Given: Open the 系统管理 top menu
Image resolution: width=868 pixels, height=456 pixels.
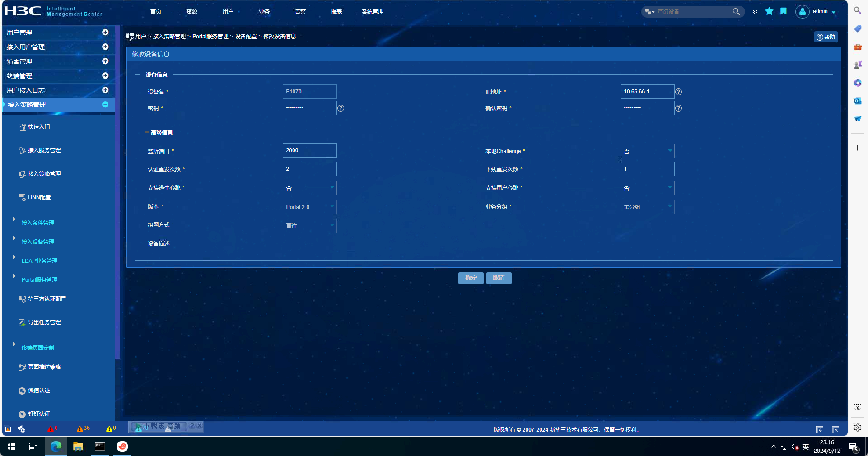Looking at the screenshot, I should (x=373, y=12).
